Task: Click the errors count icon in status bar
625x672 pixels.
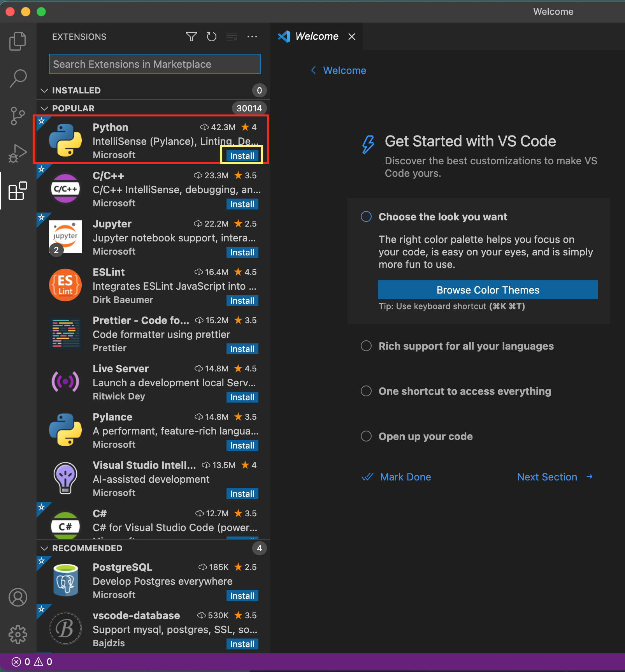Action: pyautogui.click(x=16, y=662)
